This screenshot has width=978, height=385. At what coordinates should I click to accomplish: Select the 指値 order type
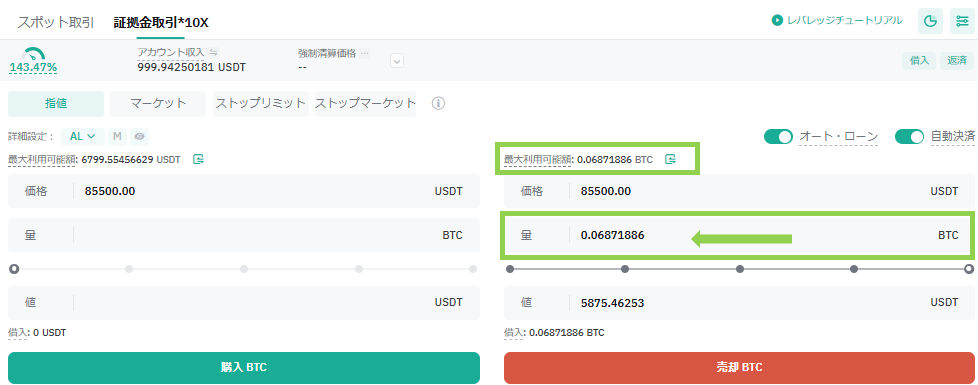[x=56, y=104]
